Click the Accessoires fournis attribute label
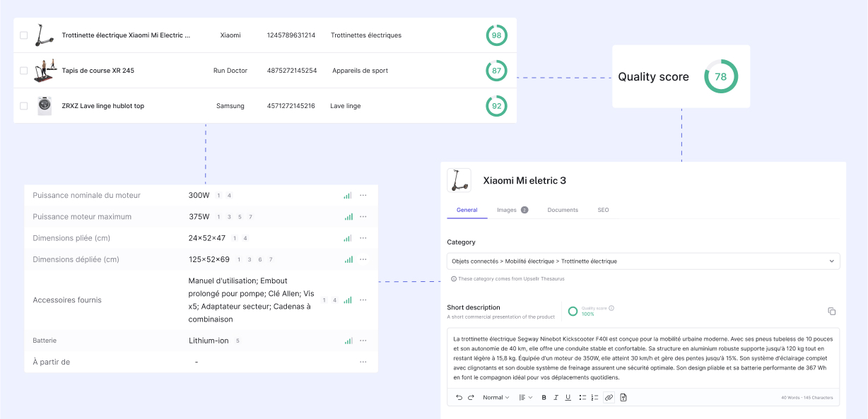This screenshot has height=419, width=868. tap(67, 300)
